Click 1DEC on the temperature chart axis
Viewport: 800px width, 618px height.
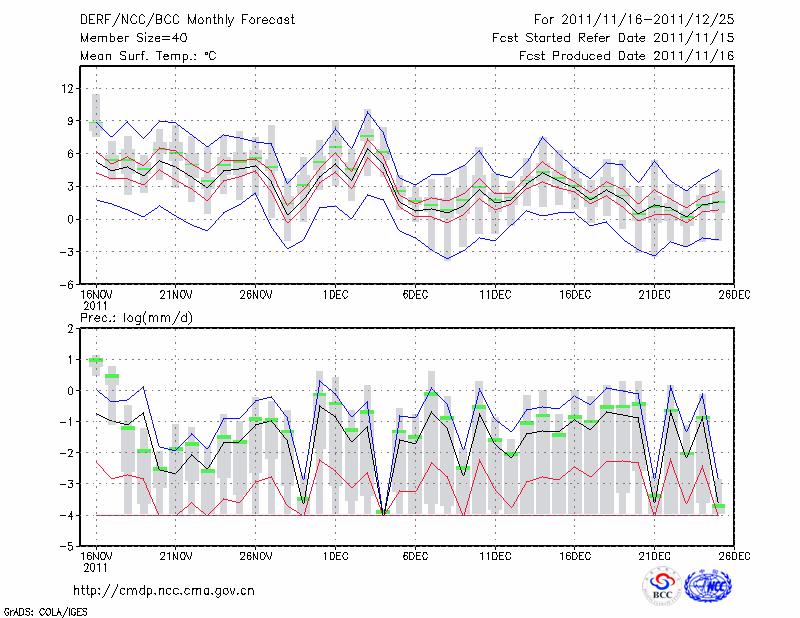click(x=335, y=294)
